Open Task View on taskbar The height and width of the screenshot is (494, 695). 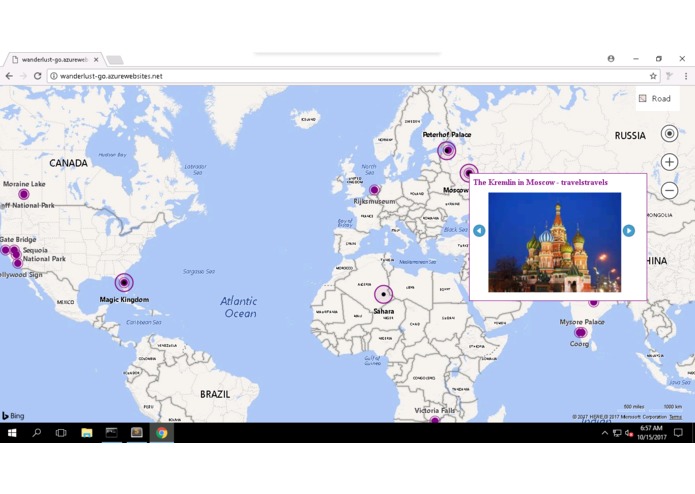coord(61,433)
